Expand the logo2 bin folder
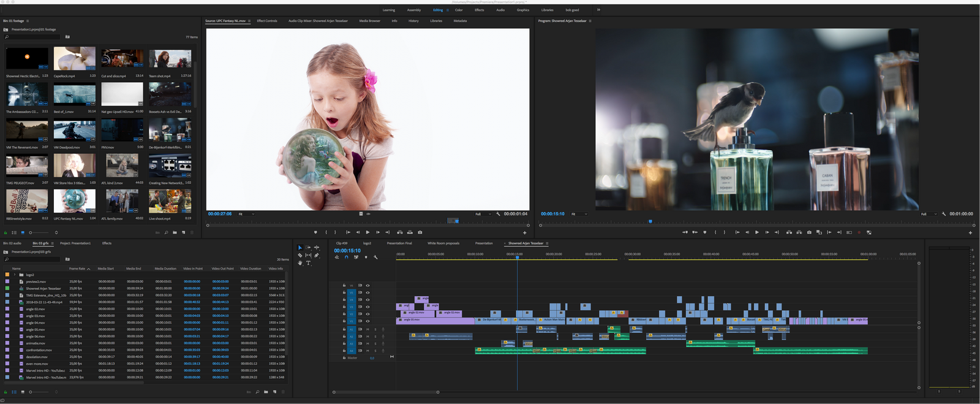Viewport: 980px width, 404px height. pyautogui.click(x=14, y=275)
